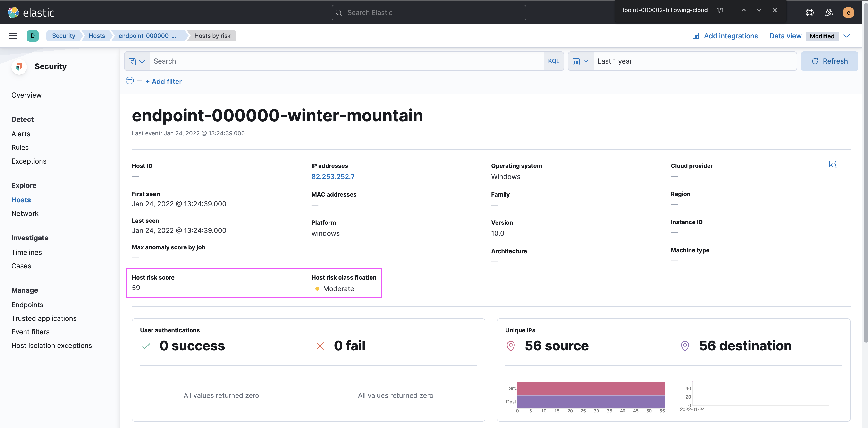
Task: Click the next-match arrow in the find bar
Action: 759,10
